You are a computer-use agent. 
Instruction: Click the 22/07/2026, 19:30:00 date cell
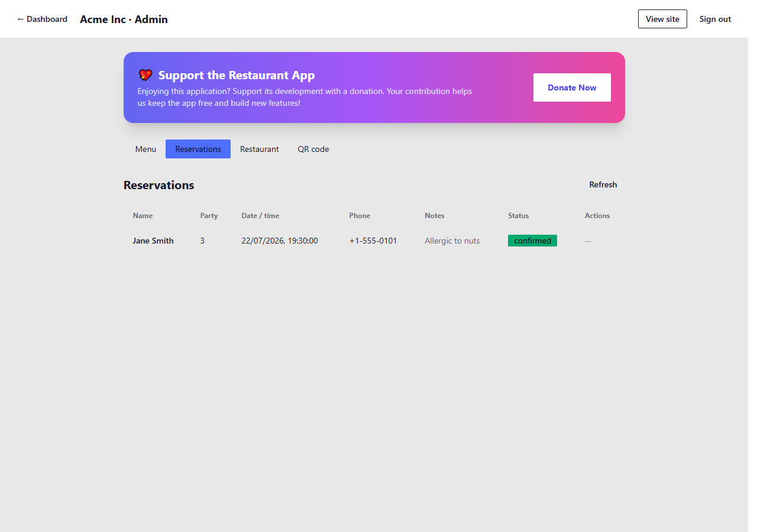coord(280,241)
